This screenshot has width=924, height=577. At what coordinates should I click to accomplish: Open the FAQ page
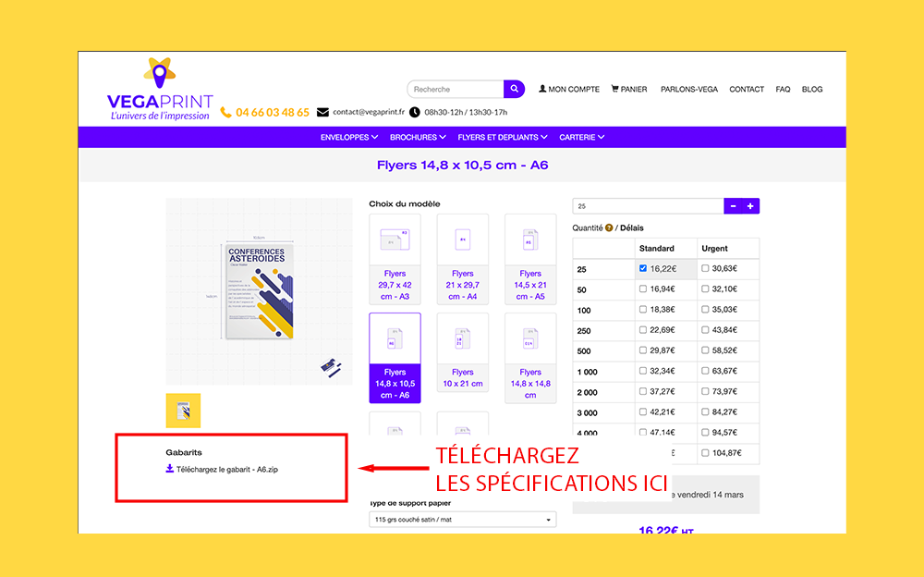click(x=783, y=89)
